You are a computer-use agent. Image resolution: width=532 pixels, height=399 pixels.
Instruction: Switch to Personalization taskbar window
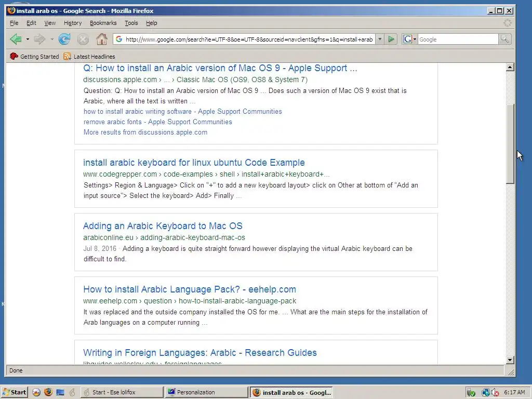tap(207, 392)
